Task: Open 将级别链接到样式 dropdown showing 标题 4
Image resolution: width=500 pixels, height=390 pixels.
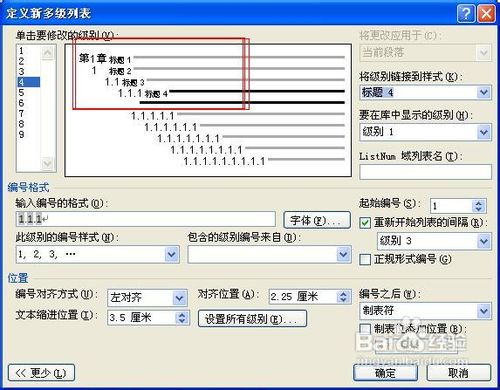Action: [484, 92]
